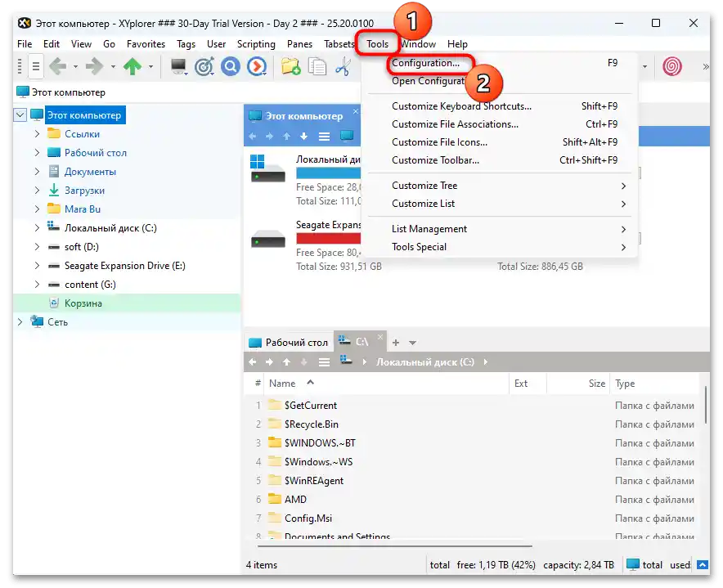Click the pink spiral icon on the toolbar

point(672,66)
